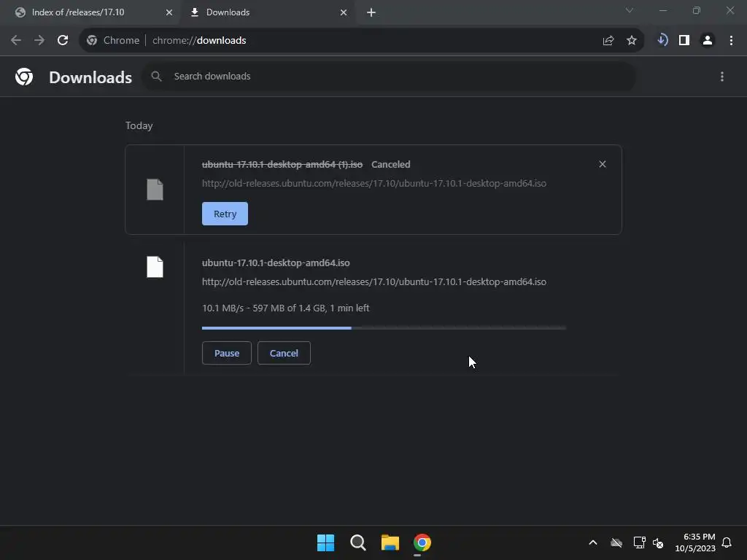
Task: Open the clock and date panel
Action: [x=695, y=542]
